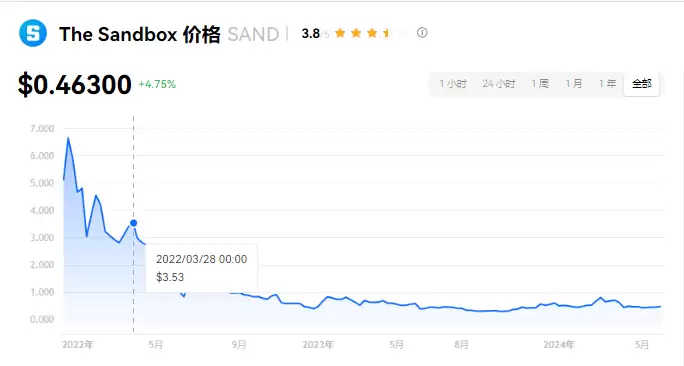Switch chart to 1月 range
The image size is (684, 366).
(x=574, y=84)
